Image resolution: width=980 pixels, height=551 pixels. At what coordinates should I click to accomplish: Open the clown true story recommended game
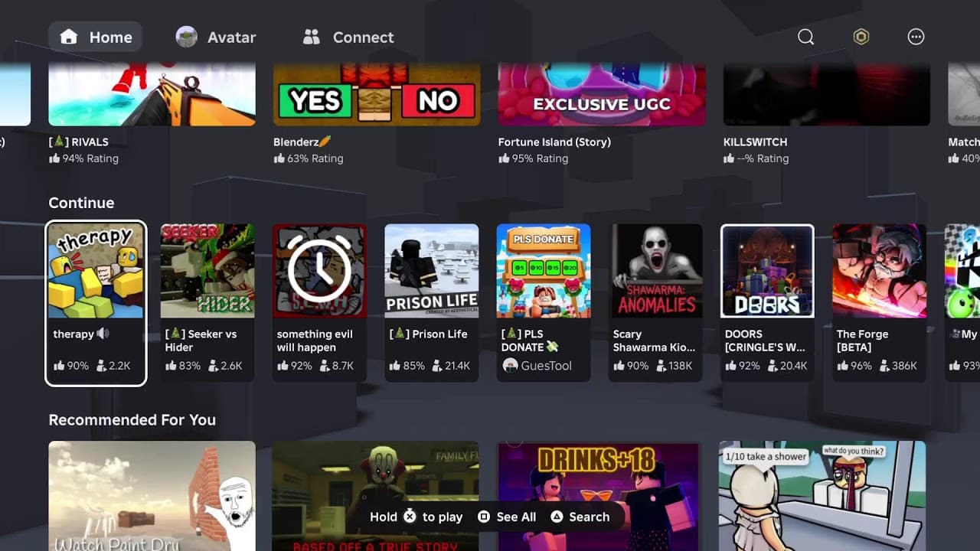click(x=375, y=496)
